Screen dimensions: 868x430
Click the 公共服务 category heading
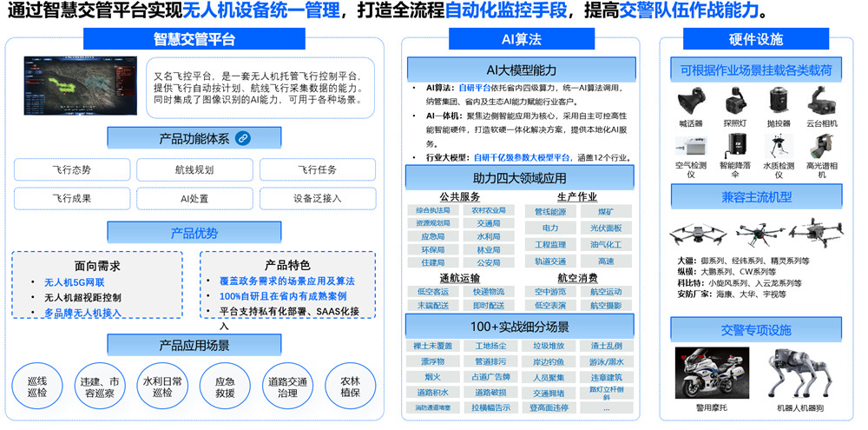click(459, 196)
